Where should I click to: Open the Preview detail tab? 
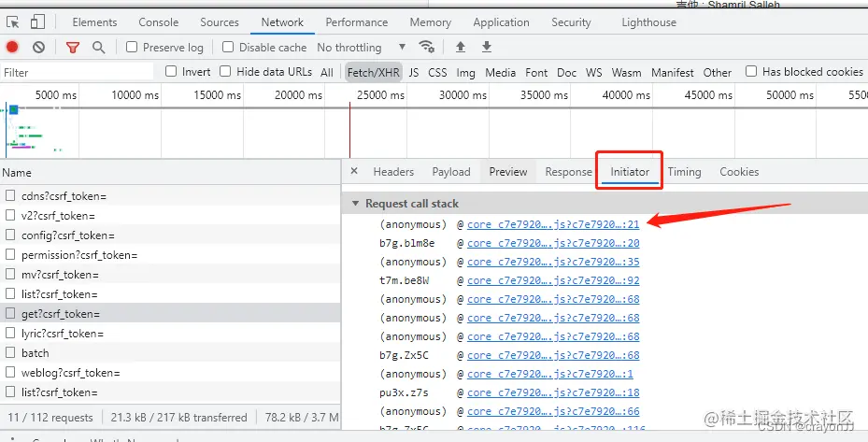(508, 172)
